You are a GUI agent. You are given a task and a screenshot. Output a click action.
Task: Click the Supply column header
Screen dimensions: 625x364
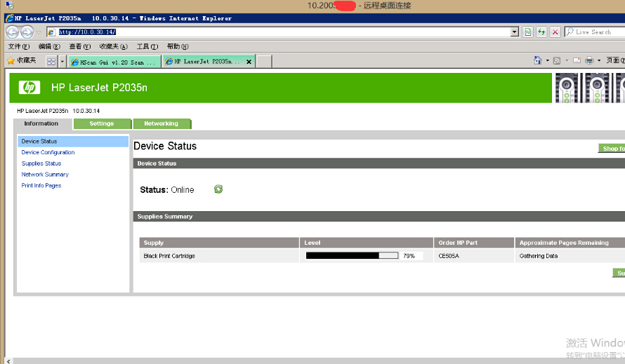click(219, 243)
